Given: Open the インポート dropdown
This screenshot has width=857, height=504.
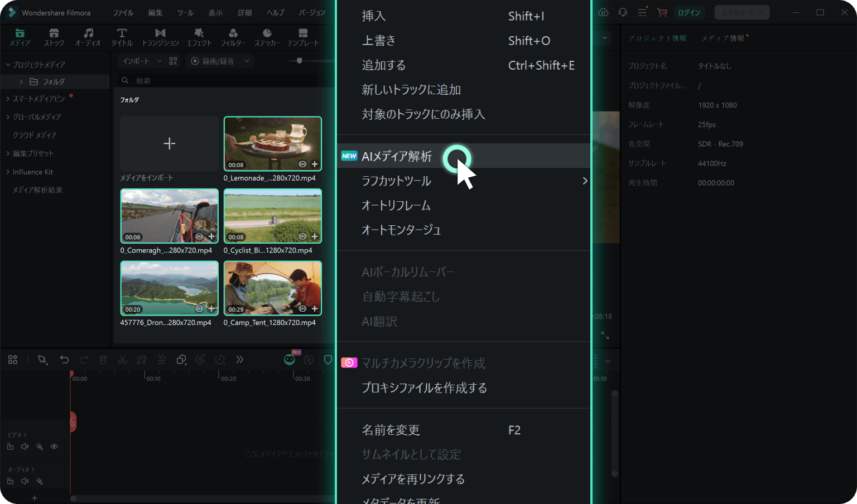Looking at the screenshot, I should pos(142,61).
